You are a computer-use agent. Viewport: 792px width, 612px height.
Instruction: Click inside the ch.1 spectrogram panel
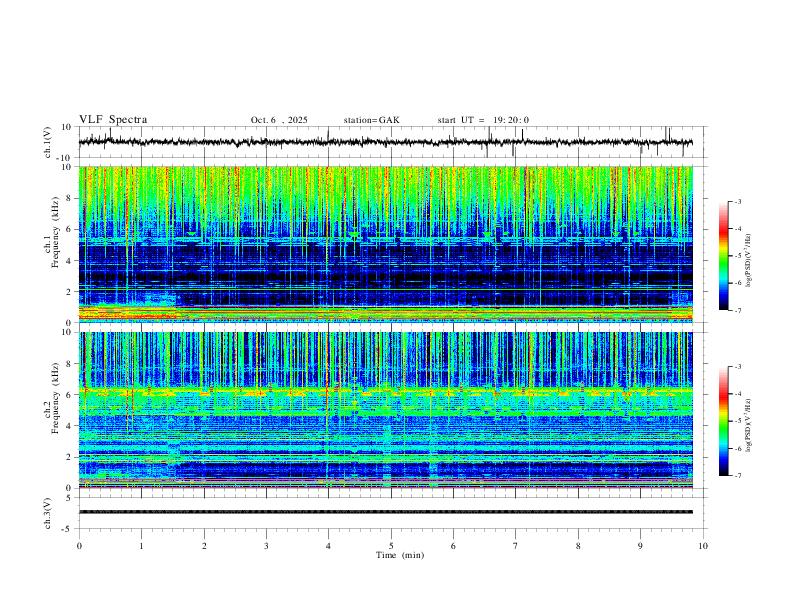pyautogui.click(x=385, y=244)
